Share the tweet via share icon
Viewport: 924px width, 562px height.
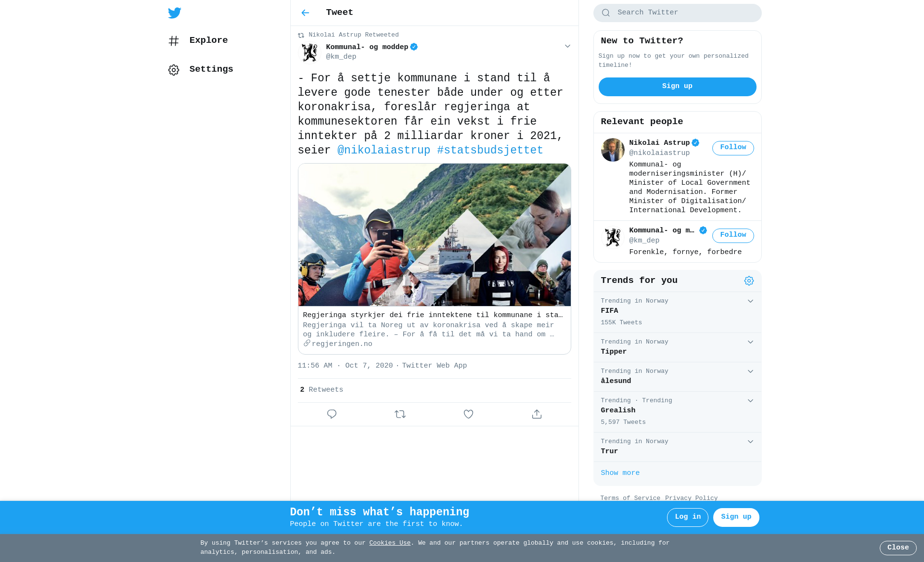537,414
